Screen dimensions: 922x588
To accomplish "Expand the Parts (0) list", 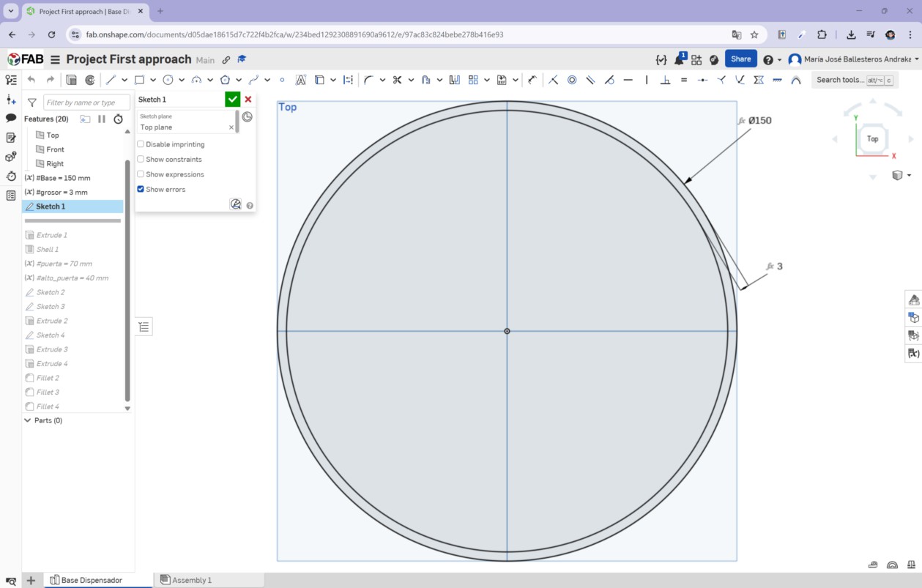I will tap(28, 420).
